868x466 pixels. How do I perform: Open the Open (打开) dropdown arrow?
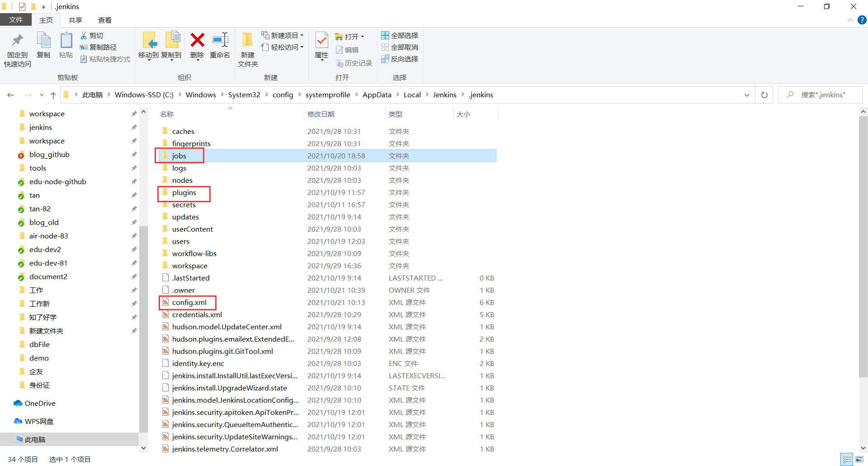coord(363,37)
